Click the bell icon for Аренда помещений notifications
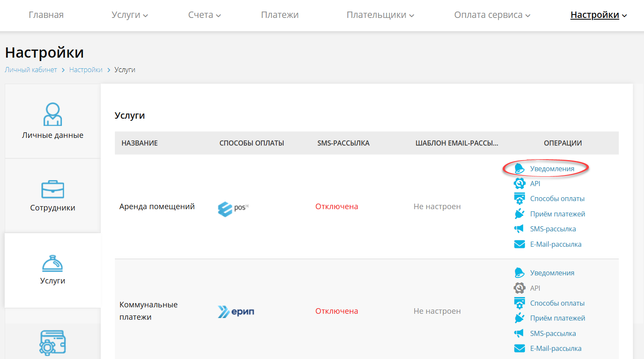 point(519,169)
